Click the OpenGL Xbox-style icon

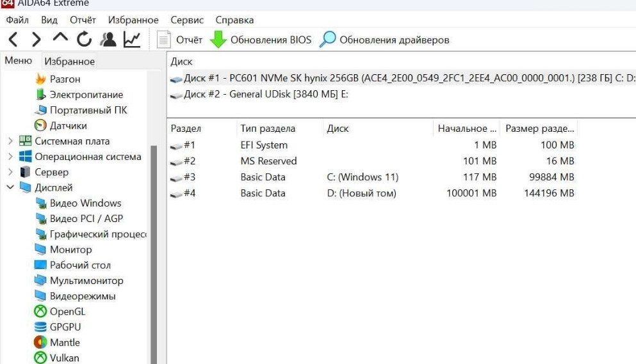point(40,312)
